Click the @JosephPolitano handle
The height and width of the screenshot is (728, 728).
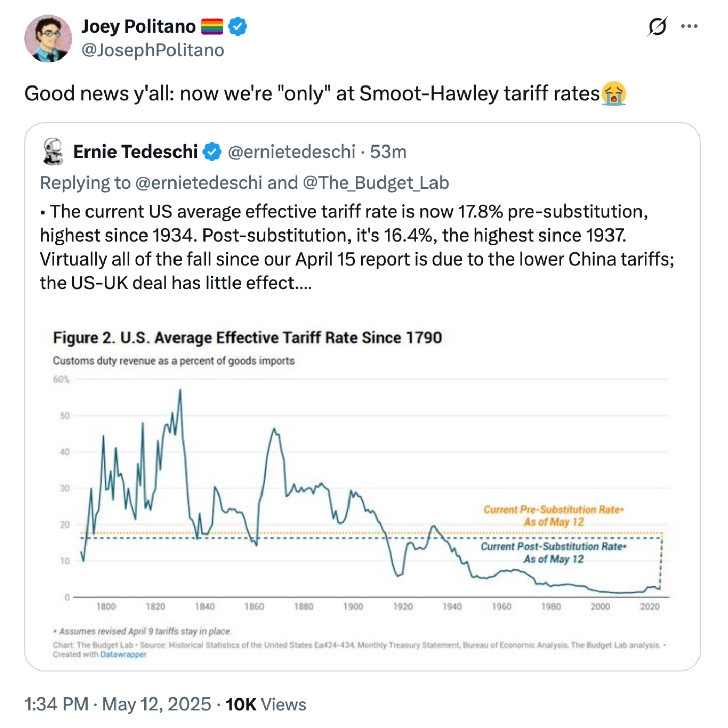click(153, 50)
